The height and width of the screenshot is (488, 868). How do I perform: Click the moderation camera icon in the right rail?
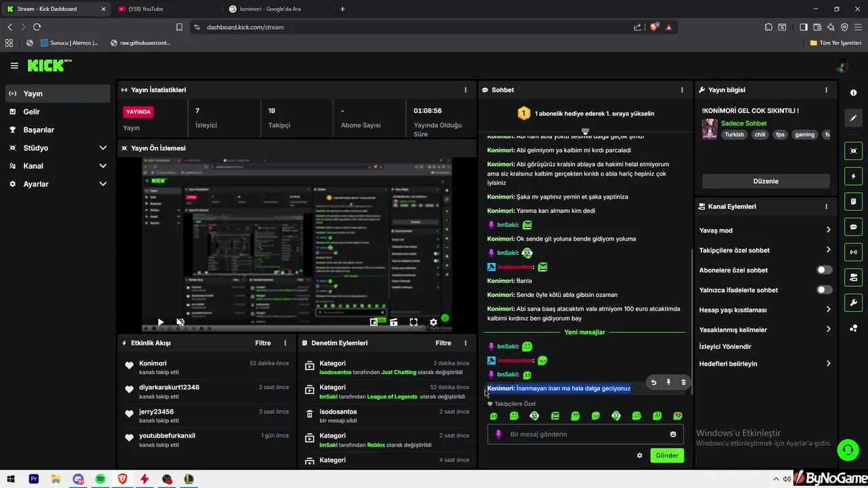[x=853, y=277]
